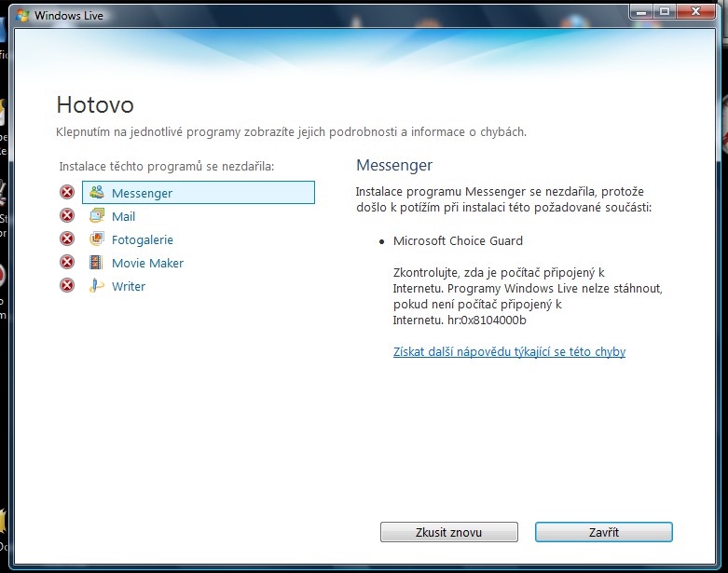Click the 'Hotovo' heading
728x573 pixels.
(95, 105)
